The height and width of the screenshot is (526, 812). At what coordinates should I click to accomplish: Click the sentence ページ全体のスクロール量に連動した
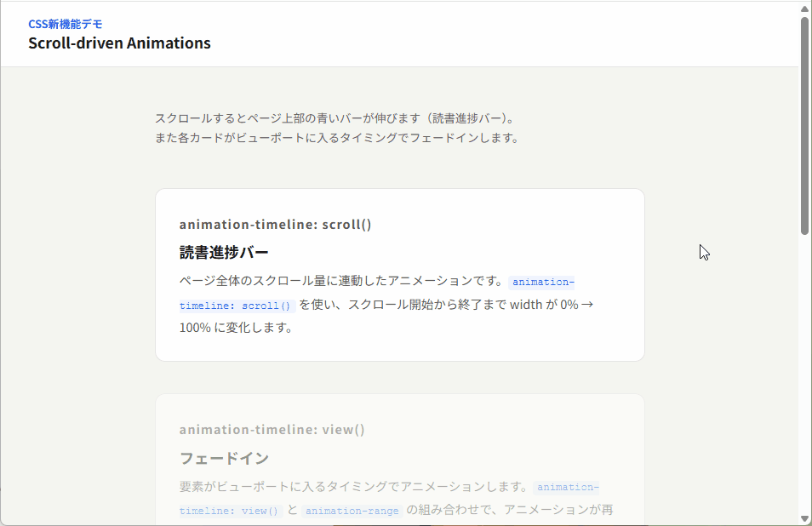[x=342, y=281]
